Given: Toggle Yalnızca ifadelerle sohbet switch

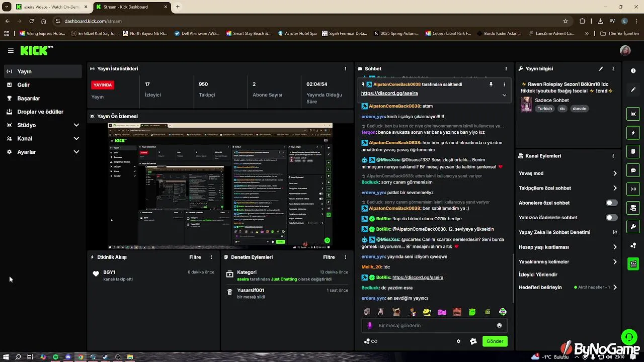Looking at the screenshot, I should click(x=611, y=218).
